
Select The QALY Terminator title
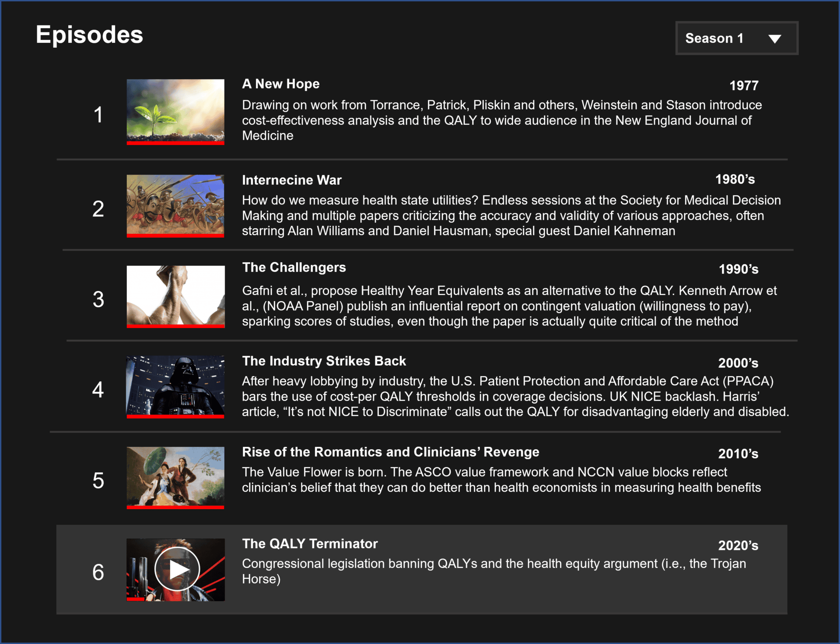[x=310, y=543]
